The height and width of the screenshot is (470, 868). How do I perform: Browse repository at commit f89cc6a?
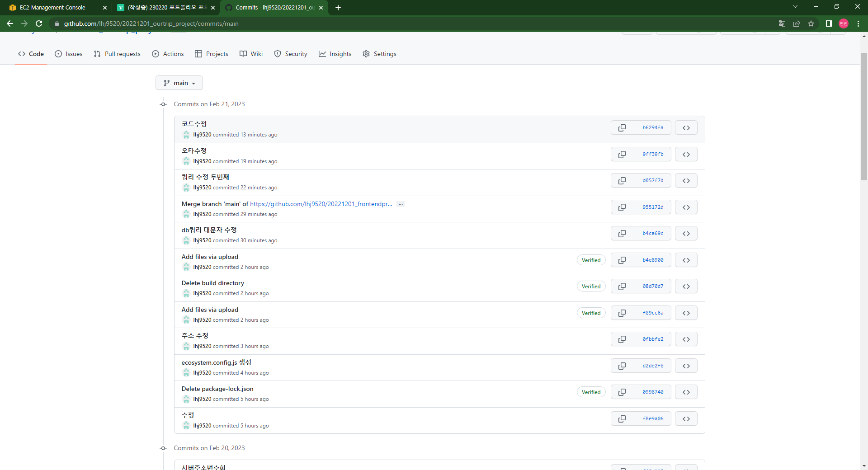(x=686, y=313)
